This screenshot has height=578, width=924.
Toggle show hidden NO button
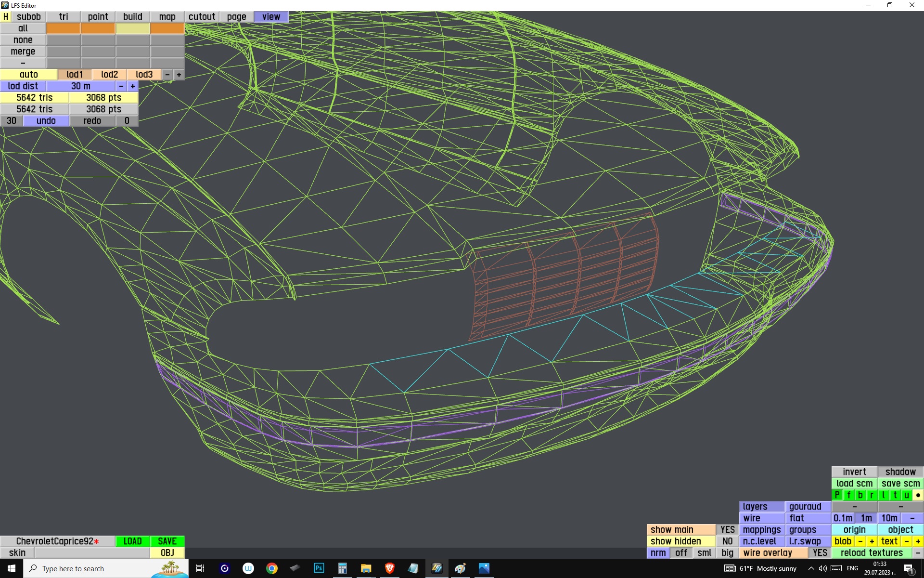point(727,541)
